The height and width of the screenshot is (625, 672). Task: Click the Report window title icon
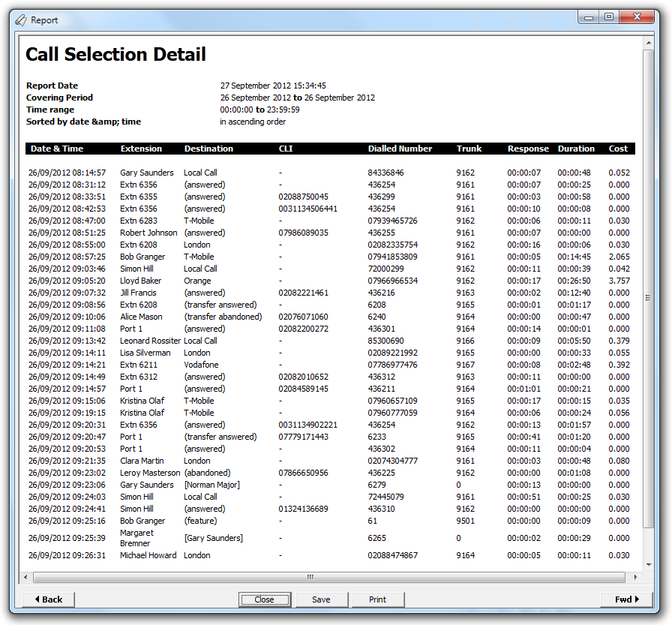point(20,20)
